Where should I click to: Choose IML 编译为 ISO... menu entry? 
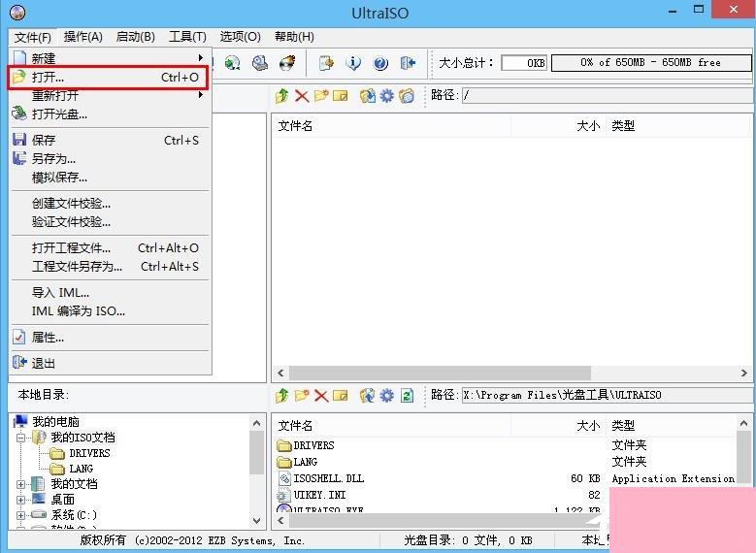pyautogui.click(x=110, y=311)
